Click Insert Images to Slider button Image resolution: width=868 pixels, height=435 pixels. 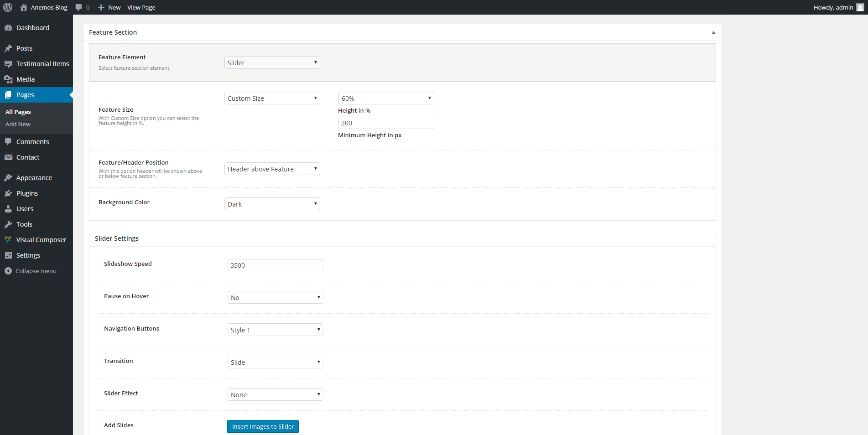click(x=263, y=426)
